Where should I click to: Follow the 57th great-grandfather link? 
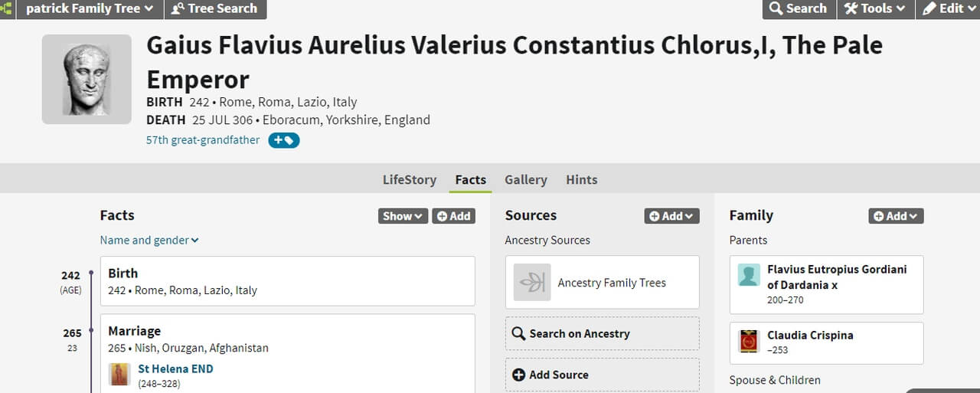pos(203,140)
